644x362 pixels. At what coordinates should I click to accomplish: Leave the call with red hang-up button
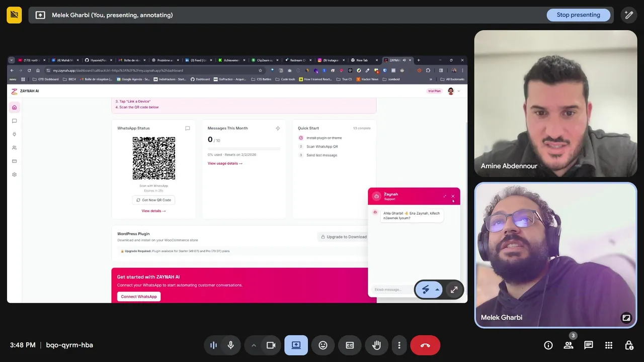tap(425, 345)
